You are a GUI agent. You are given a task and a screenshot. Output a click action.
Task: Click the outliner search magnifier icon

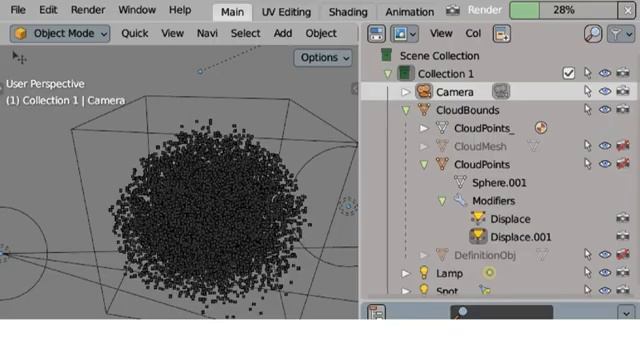click(x=593, y=34)
